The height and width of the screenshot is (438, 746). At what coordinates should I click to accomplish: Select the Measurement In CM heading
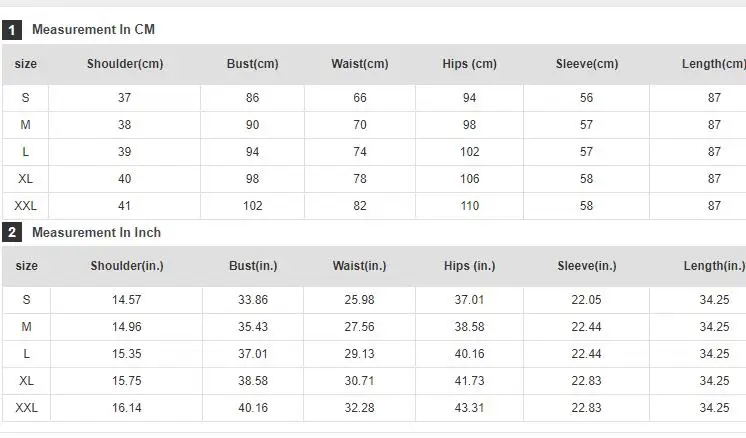(93, 30)
